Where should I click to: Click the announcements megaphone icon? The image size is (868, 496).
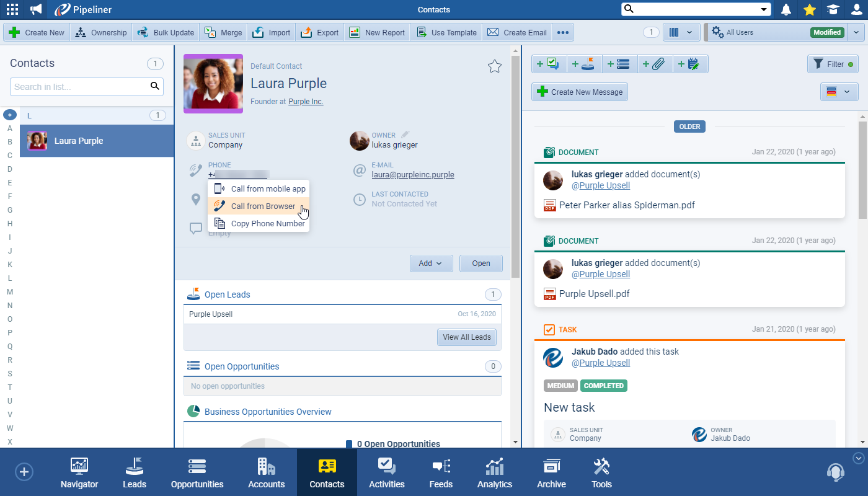click(x=37, y=9)
